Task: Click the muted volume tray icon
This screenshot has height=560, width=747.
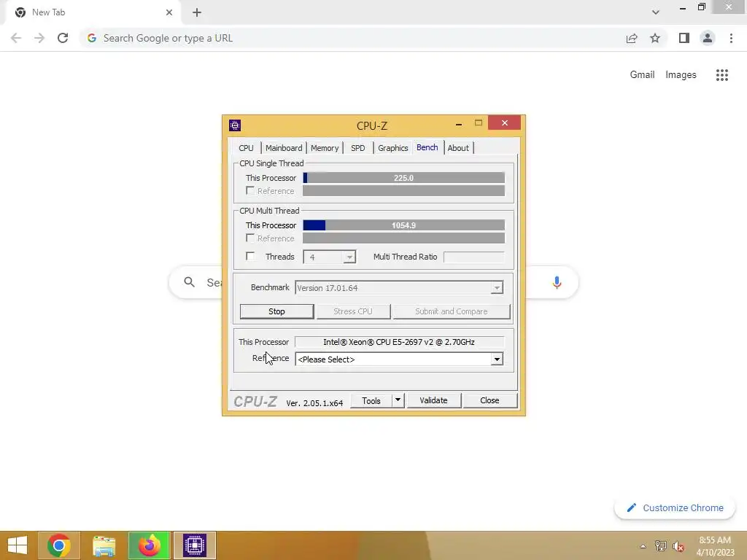Action: 678,546
